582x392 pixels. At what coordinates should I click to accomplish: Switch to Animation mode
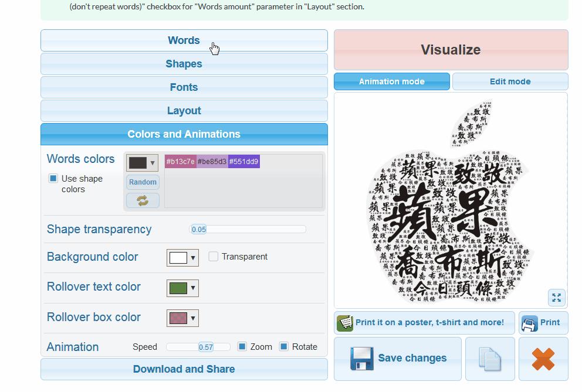click(391, 81)
